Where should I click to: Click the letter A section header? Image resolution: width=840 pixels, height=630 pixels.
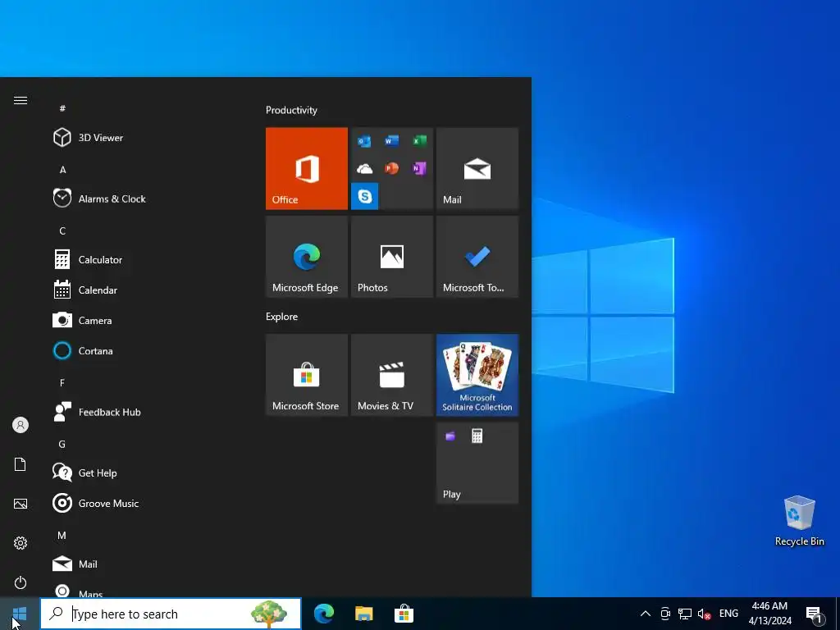tap(62, 170)
